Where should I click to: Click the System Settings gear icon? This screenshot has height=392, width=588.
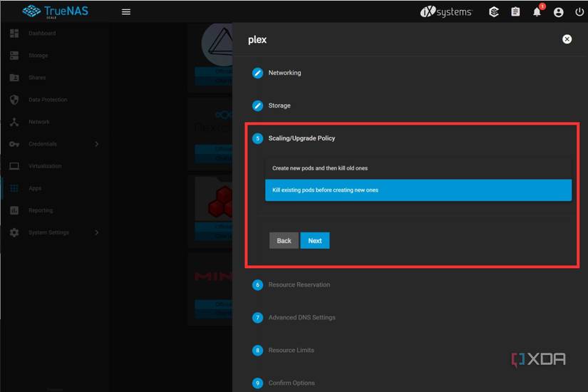pos(14,232)
